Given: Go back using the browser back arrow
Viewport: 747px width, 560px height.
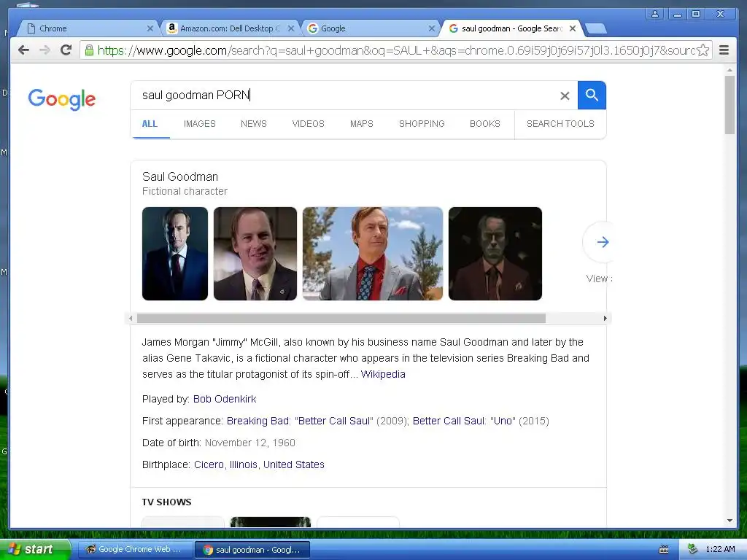Looking at the screenshot, I should 23,50.
